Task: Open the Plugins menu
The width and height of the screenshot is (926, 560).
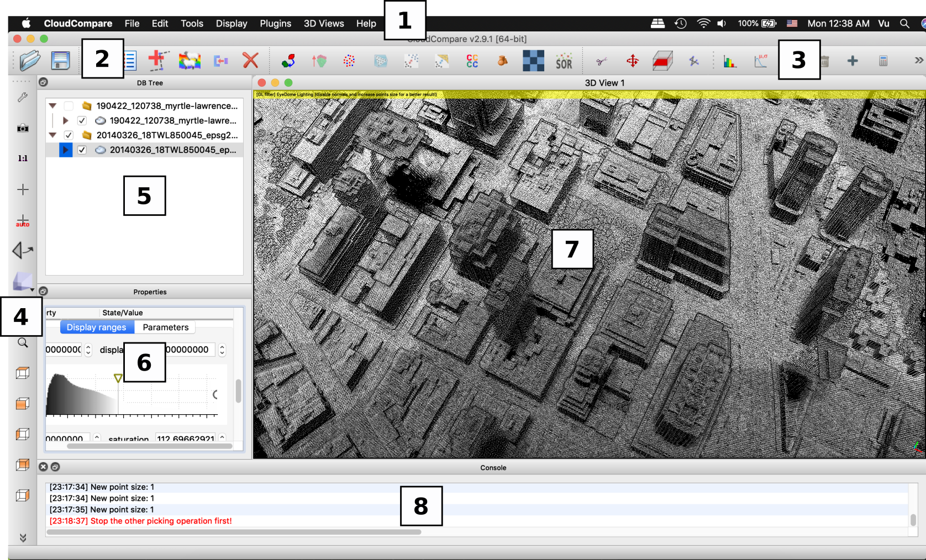Action: coord(275,23)
